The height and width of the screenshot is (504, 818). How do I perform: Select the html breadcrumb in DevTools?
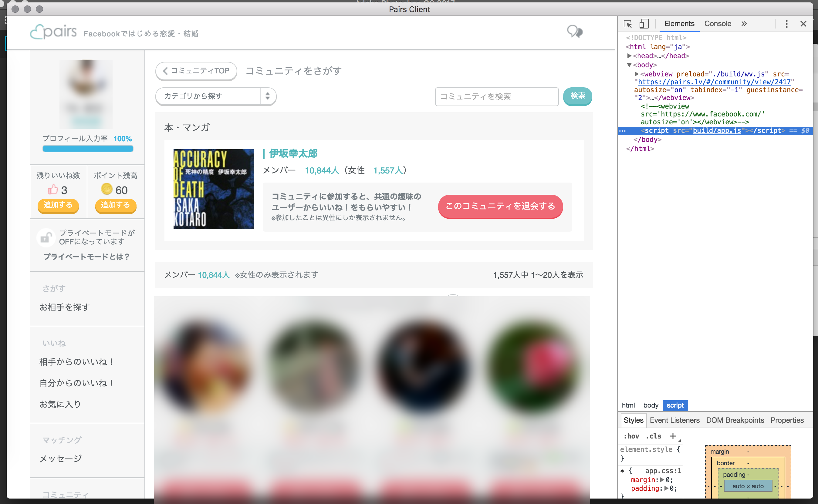628,405
